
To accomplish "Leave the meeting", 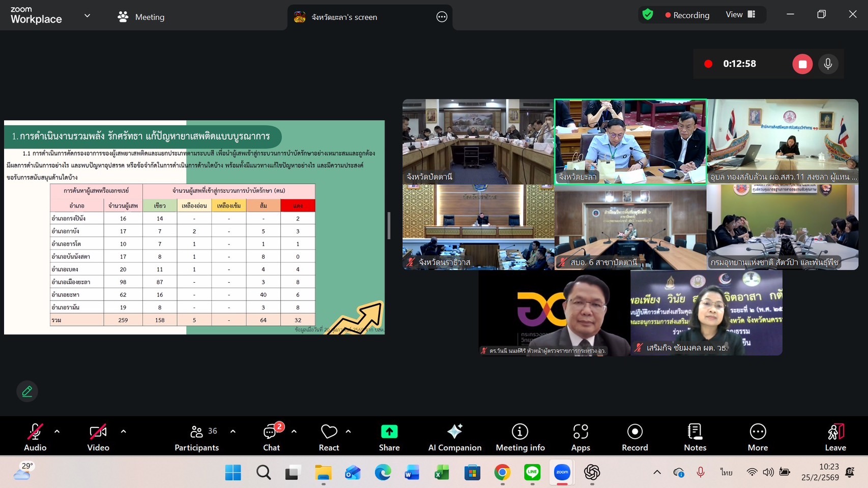I will pos(835,437).
